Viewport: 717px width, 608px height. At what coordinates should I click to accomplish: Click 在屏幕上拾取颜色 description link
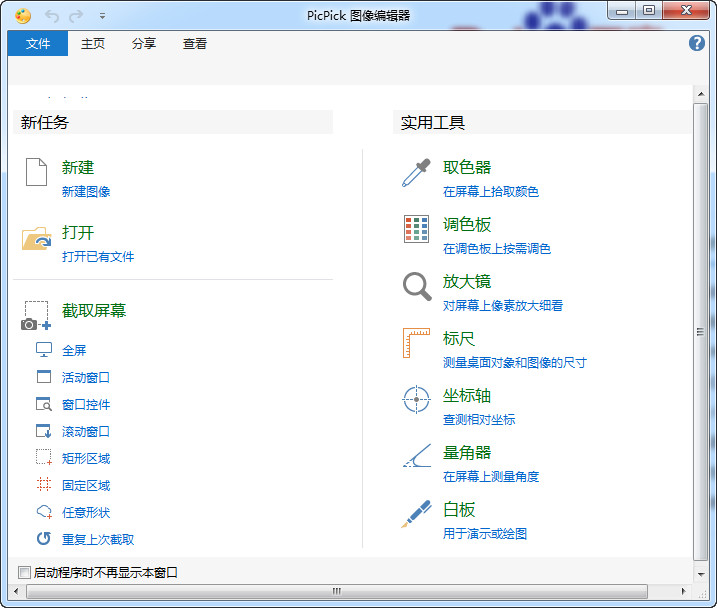491,192
